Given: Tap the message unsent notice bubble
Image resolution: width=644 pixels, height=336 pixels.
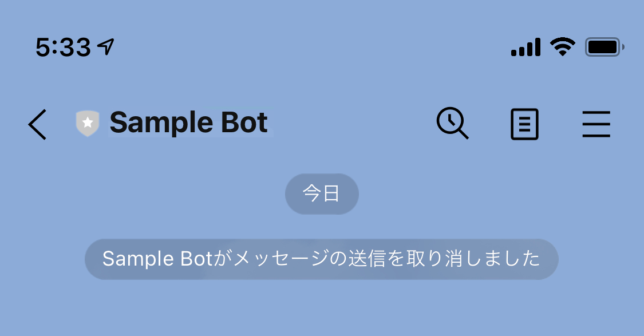Looking at the screenshot, I should point(321,259).
